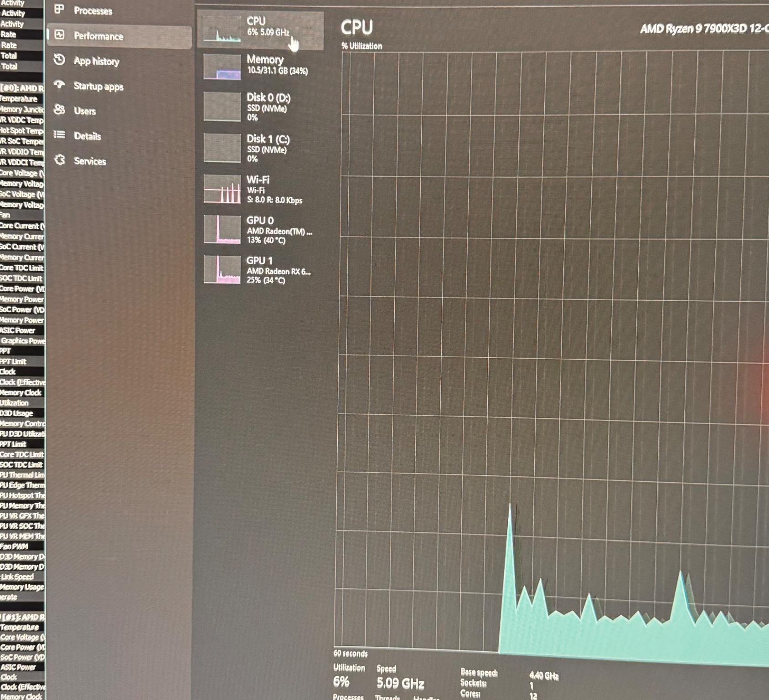Click the Sockets label
This screenshot has height=700, width=769.
click(473, 683)
